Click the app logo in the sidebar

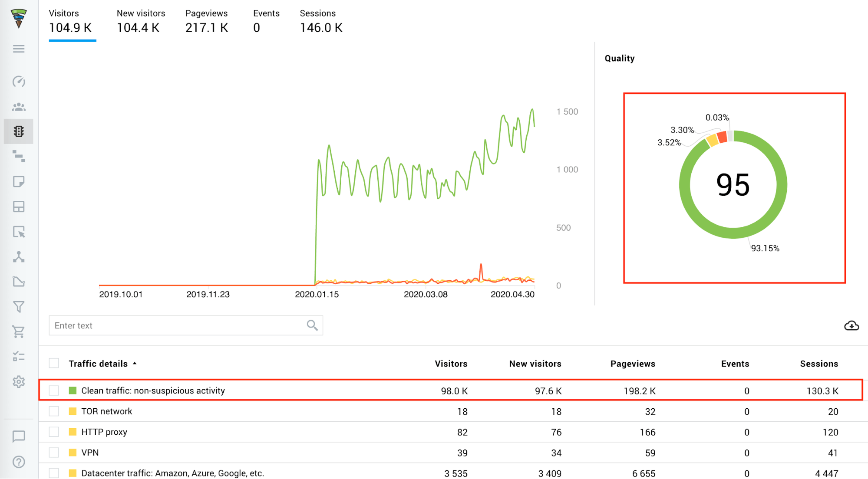coord(19,18)
